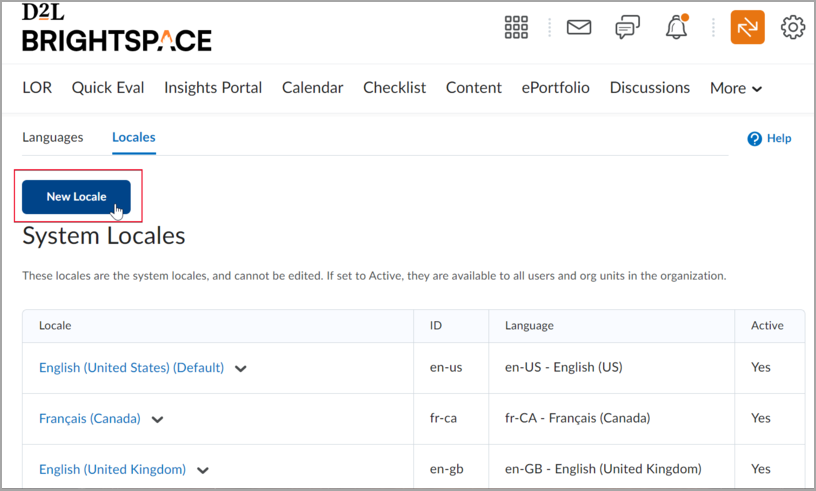Open the subscription alerts chat icon

click(627, 27)
